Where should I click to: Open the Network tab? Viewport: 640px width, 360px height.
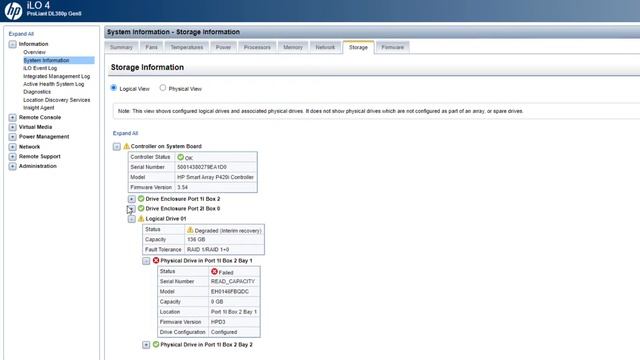pyautogui.click(x=325, y=47)
